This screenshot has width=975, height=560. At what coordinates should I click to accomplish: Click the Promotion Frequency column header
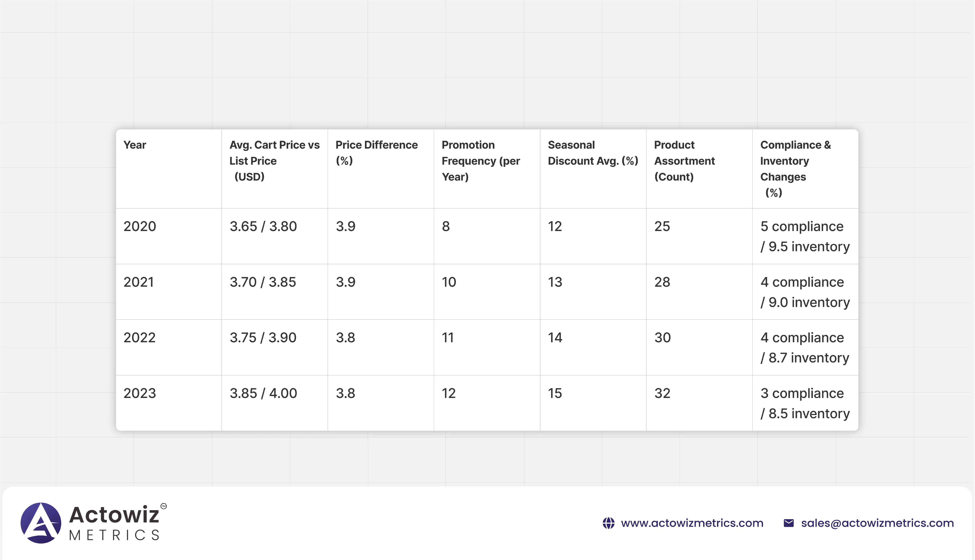[481, 161]
